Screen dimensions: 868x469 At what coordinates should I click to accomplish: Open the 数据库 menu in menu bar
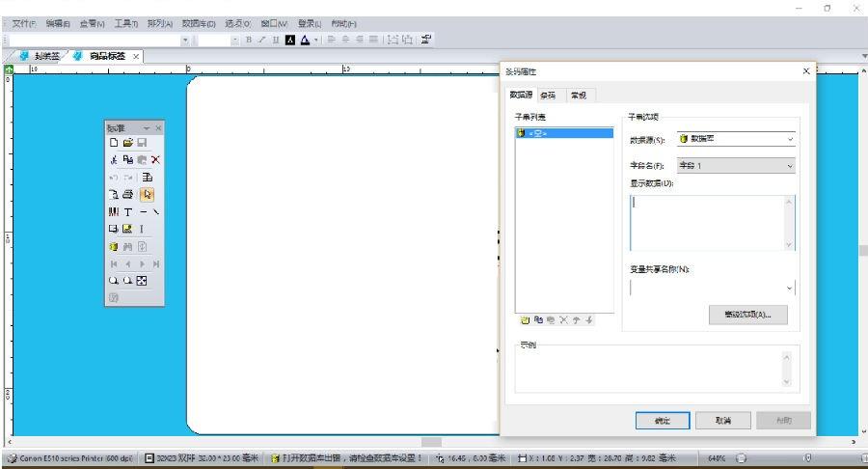(x=197, y=22)
